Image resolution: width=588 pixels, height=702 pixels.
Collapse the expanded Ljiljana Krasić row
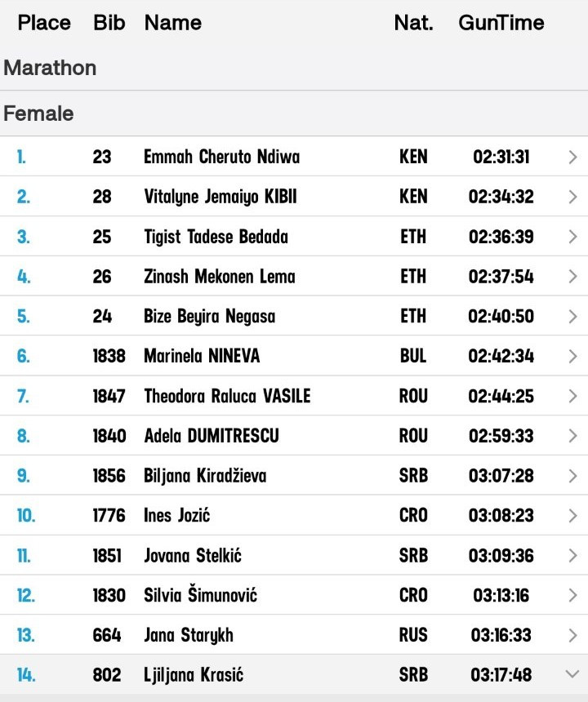(572, 673)
